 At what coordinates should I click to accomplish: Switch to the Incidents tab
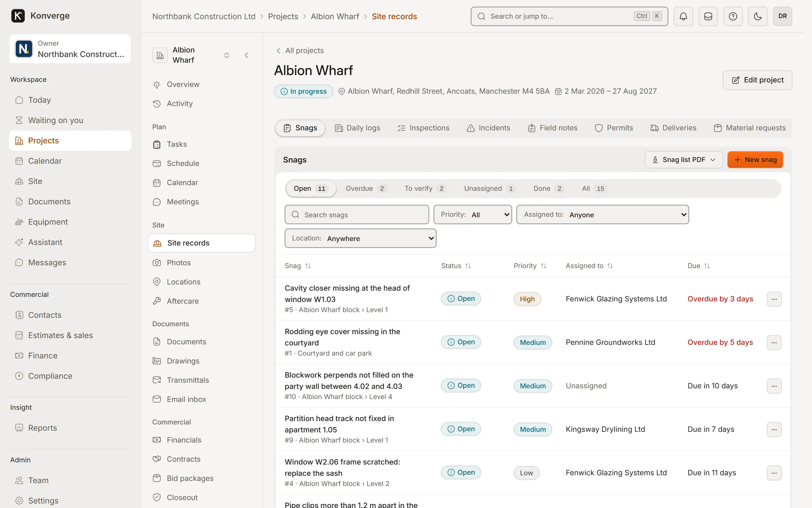[489, 128]
